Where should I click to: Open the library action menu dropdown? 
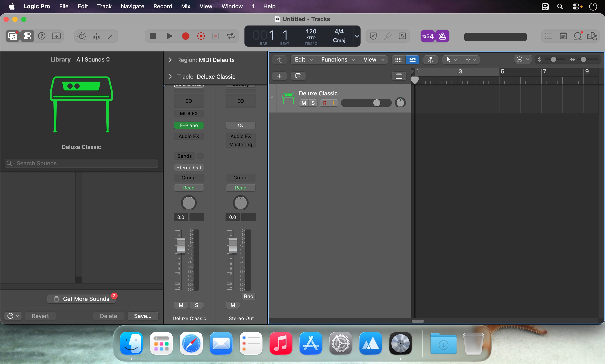pos(13,316)
